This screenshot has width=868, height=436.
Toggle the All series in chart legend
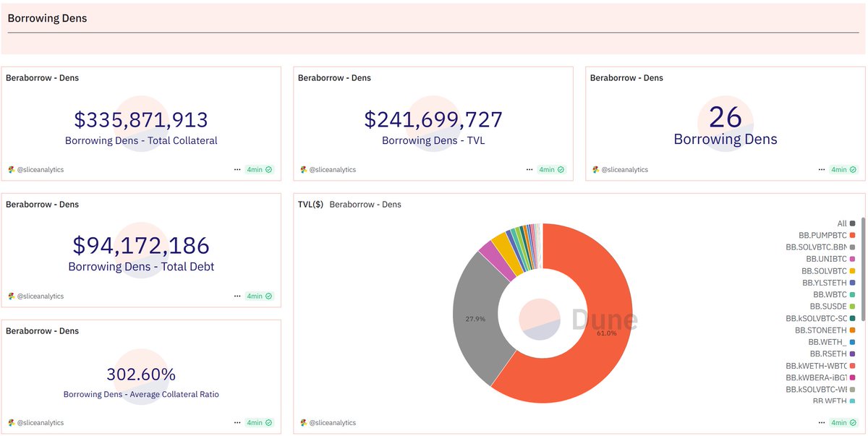point(846,223)
